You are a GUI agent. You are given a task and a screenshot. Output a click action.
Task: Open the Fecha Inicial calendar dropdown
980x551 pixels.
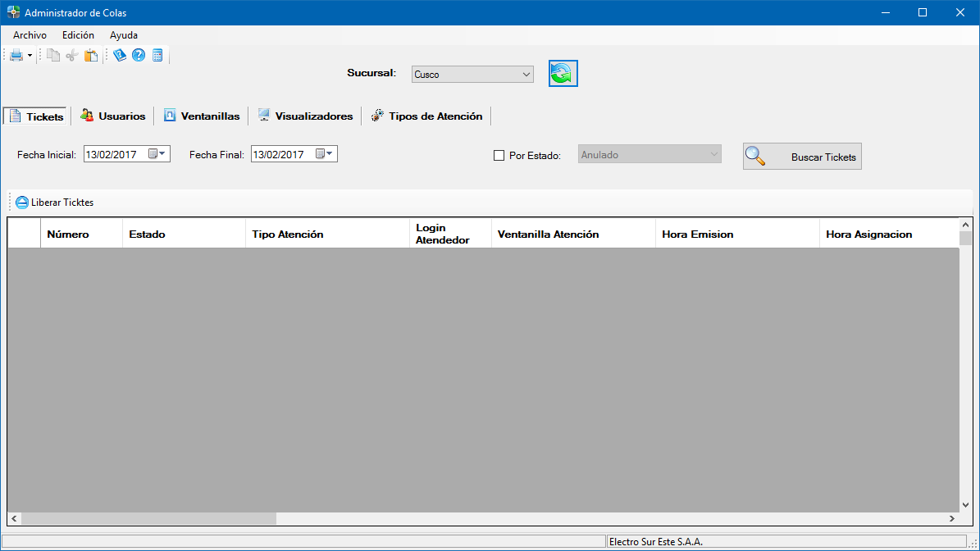tap(157, 153)
